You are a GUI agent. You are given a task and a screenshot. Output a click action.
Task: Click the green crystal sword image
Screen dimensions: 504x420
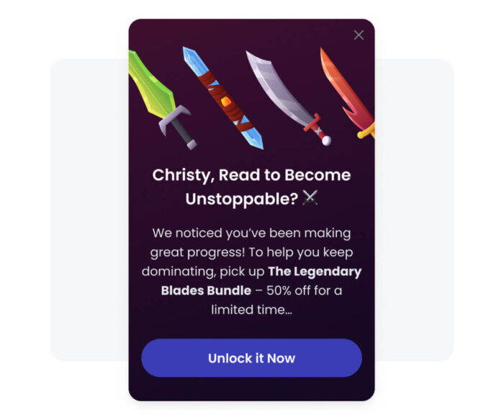tap(161, 99)
